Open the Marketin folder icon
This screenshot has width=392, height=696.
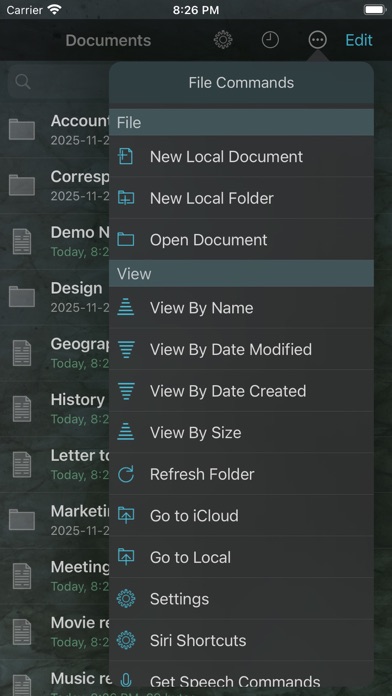pos(22,520)
